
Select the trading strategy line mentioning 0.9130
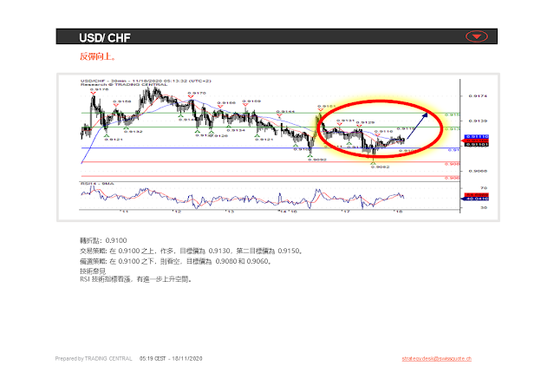pyautogui.click(x=191, y=251)
